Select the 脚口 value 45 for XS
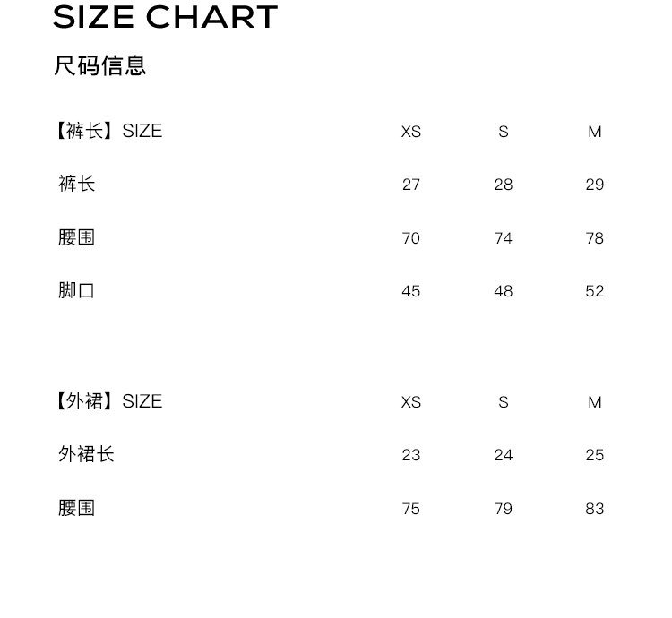 tap(411, 291)
